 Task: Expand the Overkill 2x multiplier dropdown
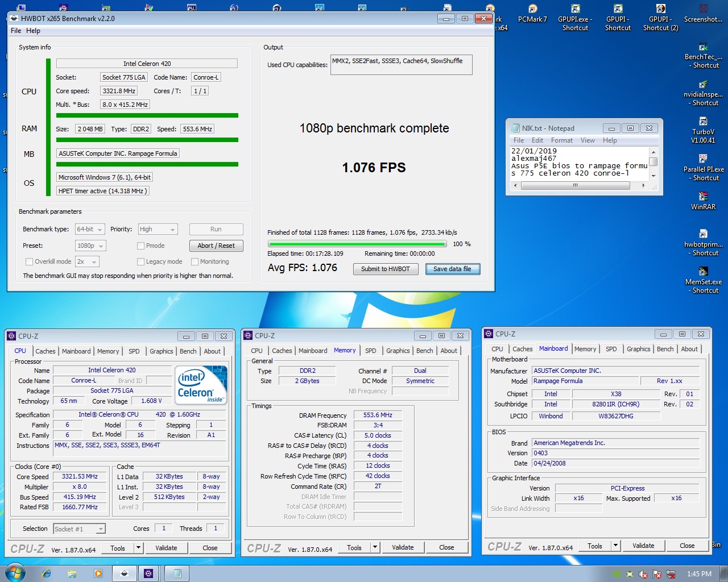tap(87, 261)
